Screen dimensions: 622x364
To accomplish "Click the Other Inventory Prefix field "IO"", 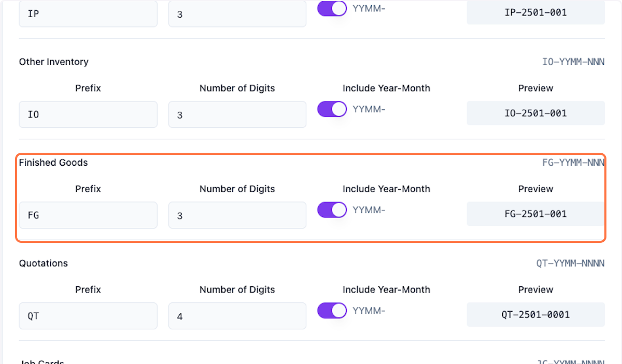I will pos(88,114).
